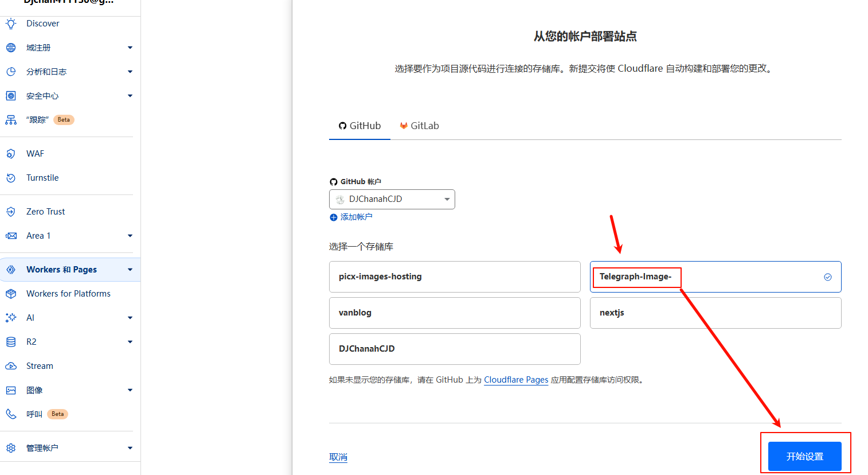Click the 开始设置 button
The height and width of the screenshot is (475, 868).
pos(805,457)
